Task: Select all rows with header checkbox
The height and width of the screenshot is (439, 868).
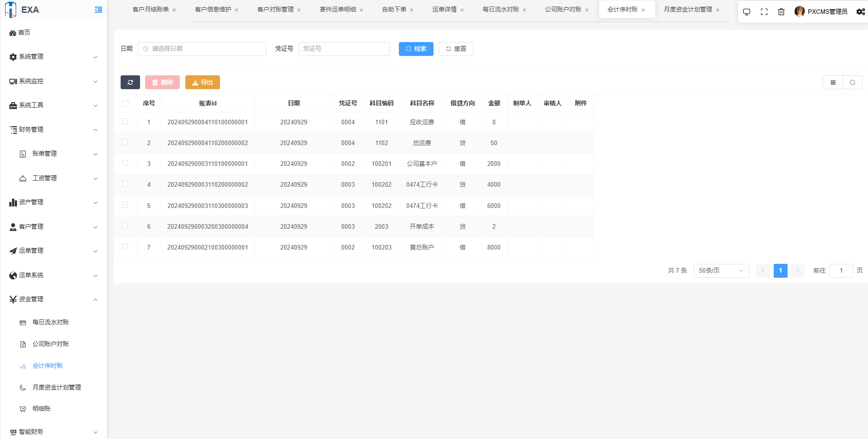Action: (x=125, y=103)
